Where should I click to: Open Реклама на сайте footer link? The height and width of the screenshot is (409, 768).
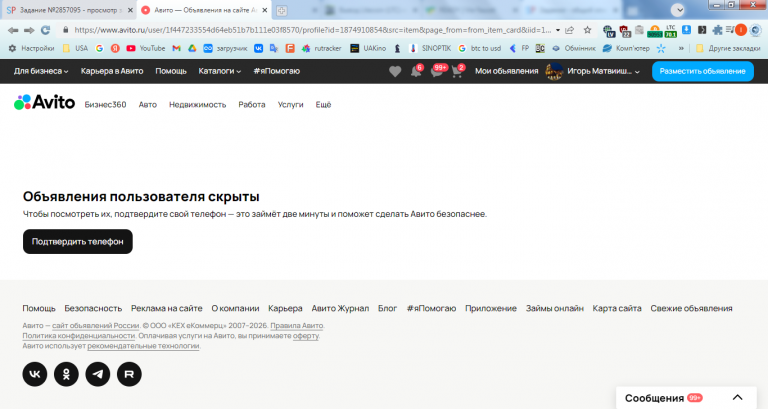[167, 309]
